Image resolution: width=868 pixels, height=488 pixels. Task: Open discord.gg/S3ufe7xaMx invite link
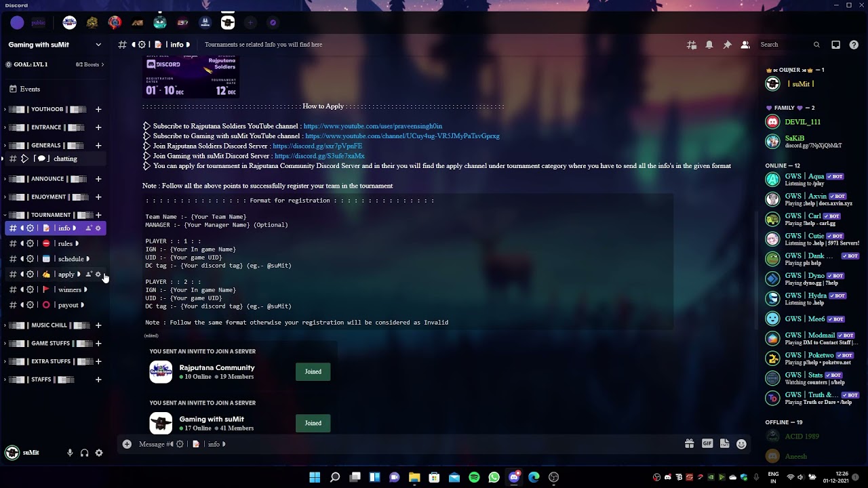[x=319, y=156]
